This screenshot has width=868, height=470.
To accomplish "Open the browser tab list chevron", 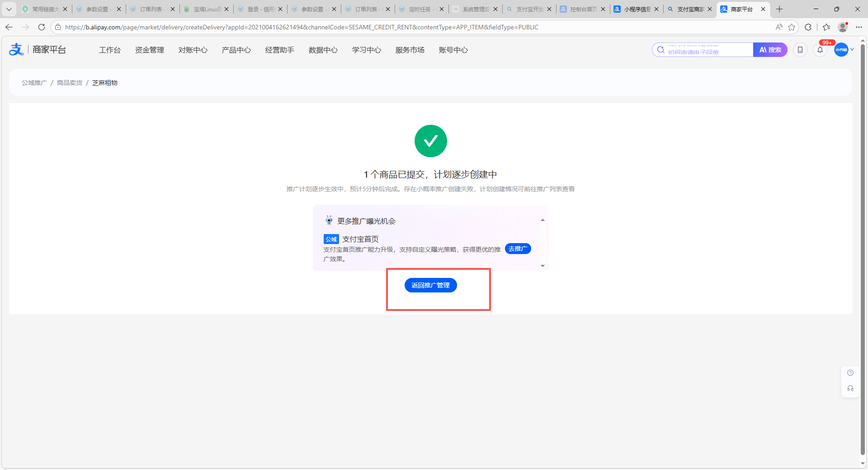I will coord(9,9).
